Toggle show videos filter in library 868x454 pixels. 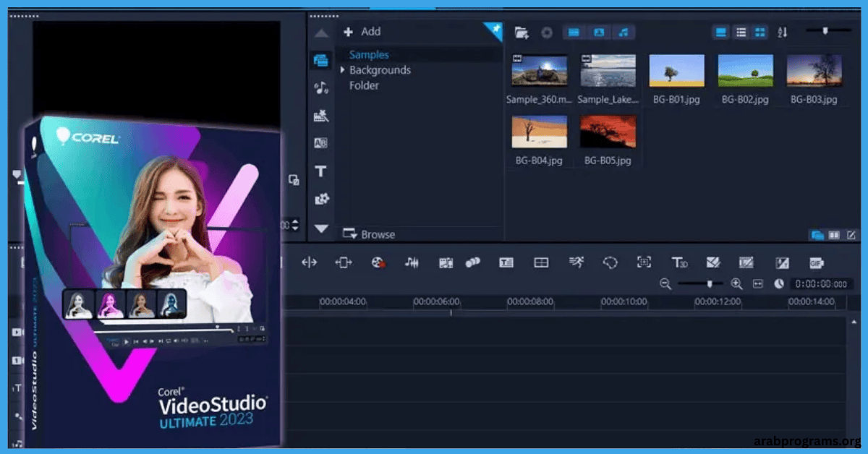point(574,32)
